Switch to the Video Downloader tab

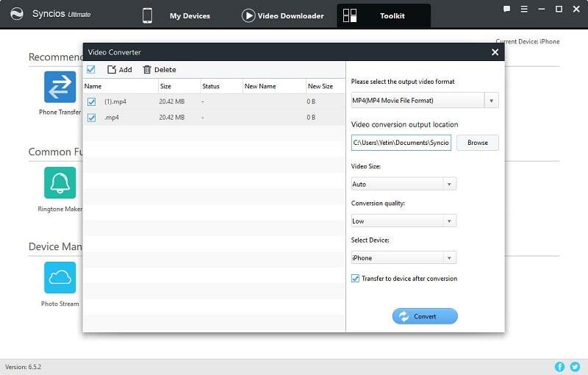(x=282, y=15)
